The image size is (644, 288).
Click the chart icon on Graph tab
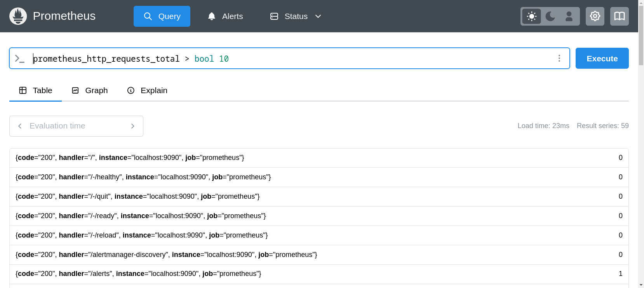pos(75,90)
